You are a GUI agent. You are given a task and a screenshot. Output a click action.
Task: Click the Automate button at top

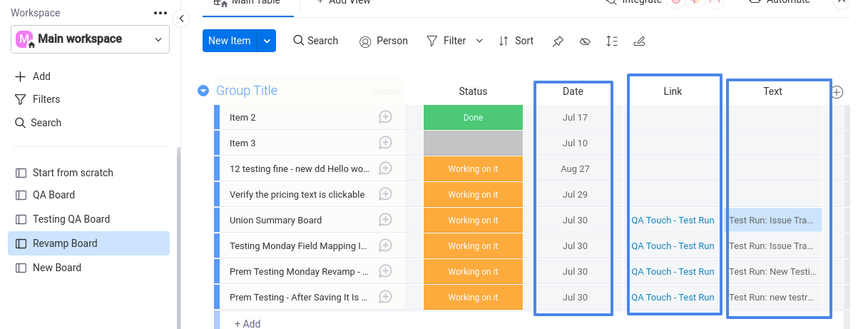(x=780, y=2)
